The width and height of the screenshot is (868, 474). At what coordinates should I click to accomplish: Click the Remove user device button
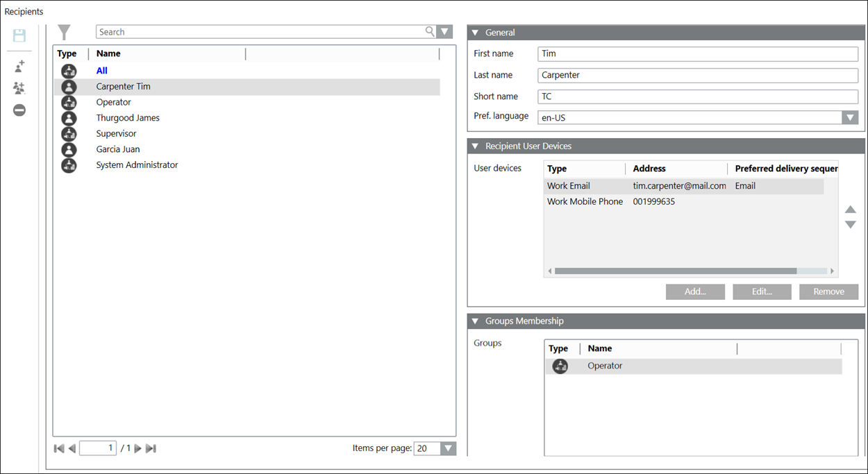[x=828, y=292]
